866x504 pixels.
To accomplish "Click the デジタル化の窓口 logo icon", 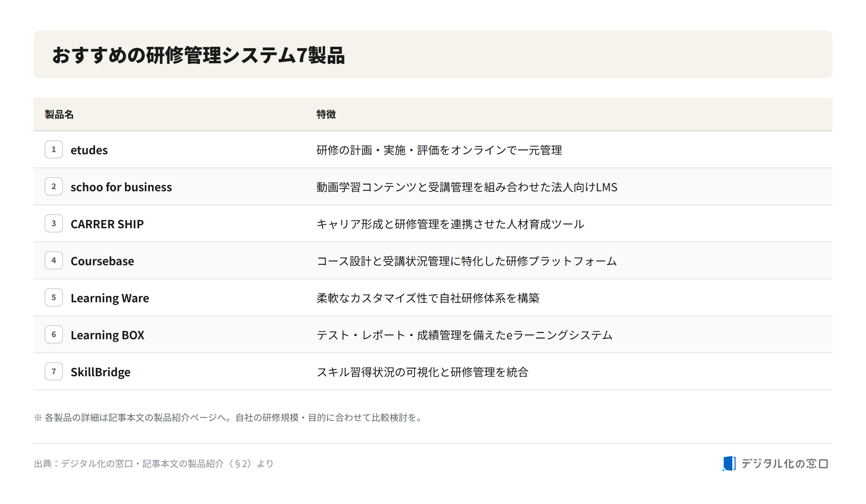I will pyautogui.click(x=729, y=464).
